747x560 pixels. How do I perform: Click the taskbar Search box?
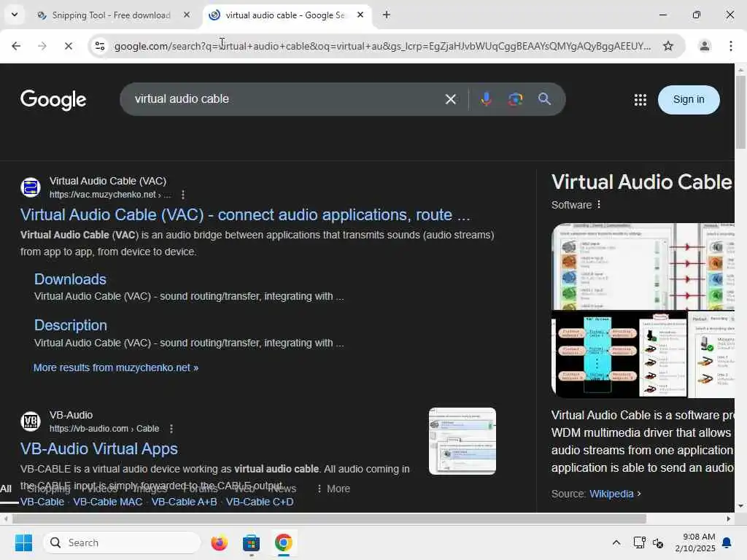point(122,542)
